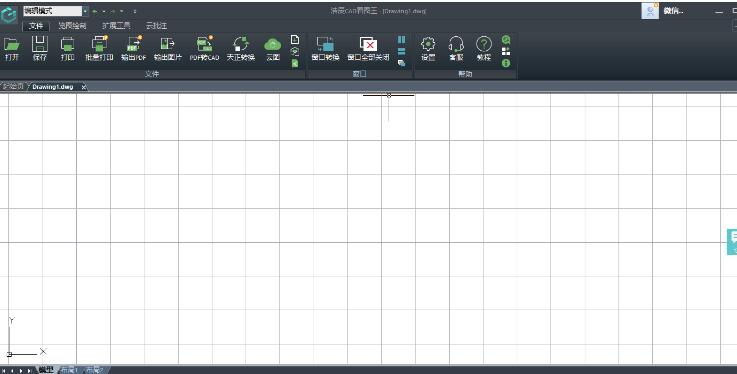Export the drawing with 输出PDF
737x374 pixels.
(134, 49)
